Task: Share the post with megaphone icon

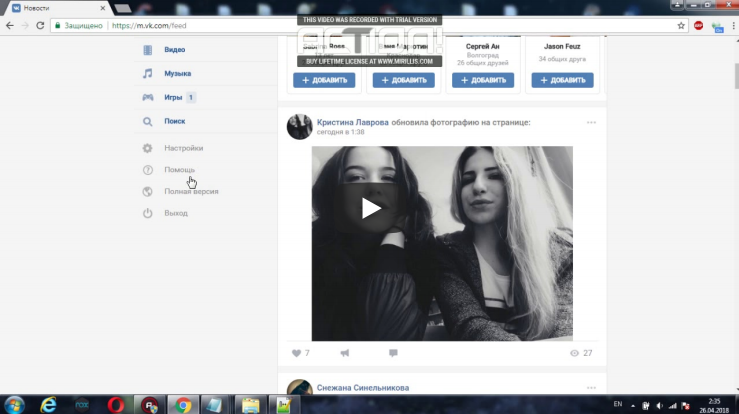Action: point(345,353)
